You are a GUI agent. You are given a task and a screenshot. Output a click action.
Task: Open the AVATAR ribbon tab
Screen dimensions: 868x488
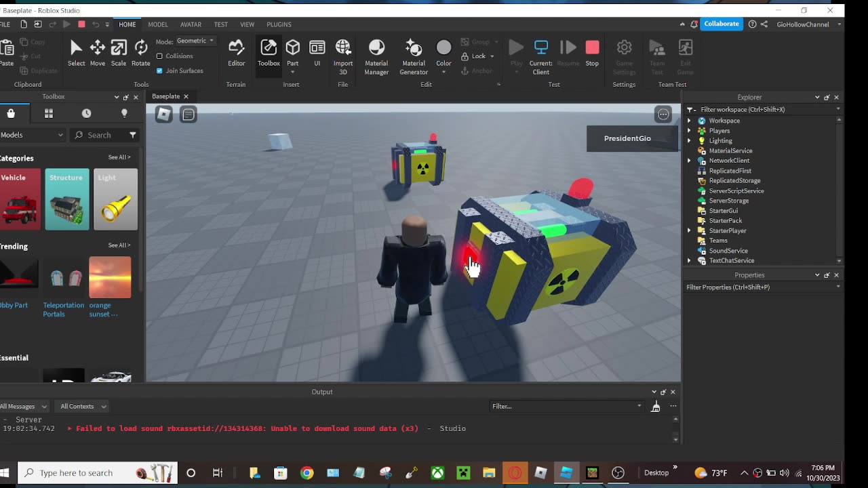point(191,24)
